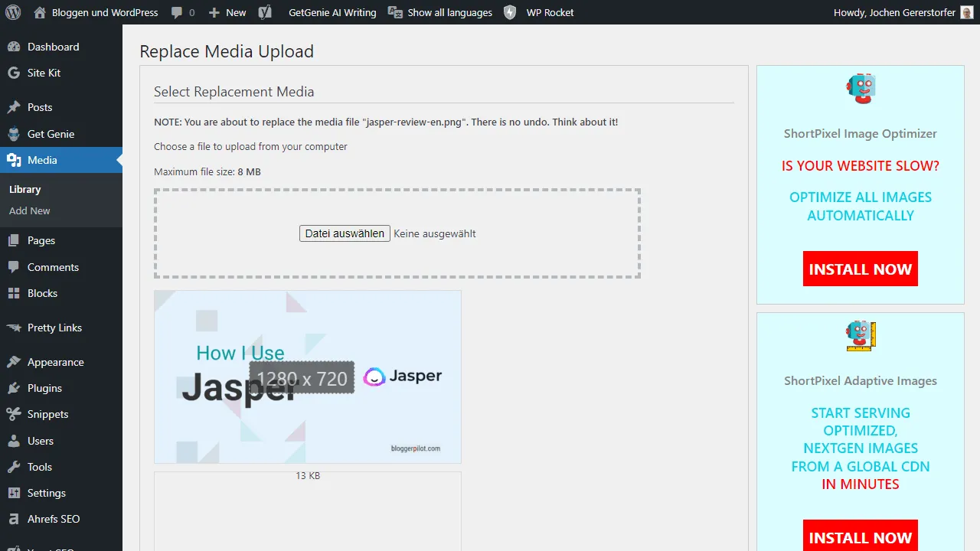Click the Datei auswählen file button

pos(345,233)
